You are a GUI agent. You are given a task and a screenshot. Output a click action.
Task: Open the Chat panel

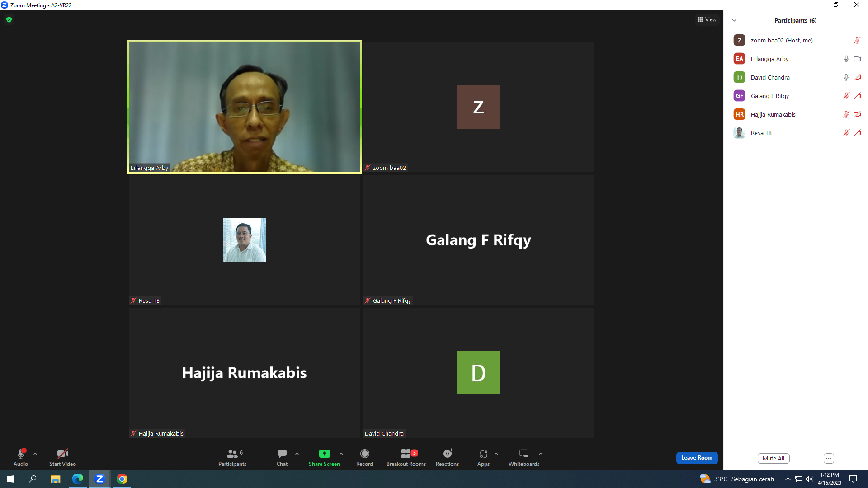(x=282, y=457)
